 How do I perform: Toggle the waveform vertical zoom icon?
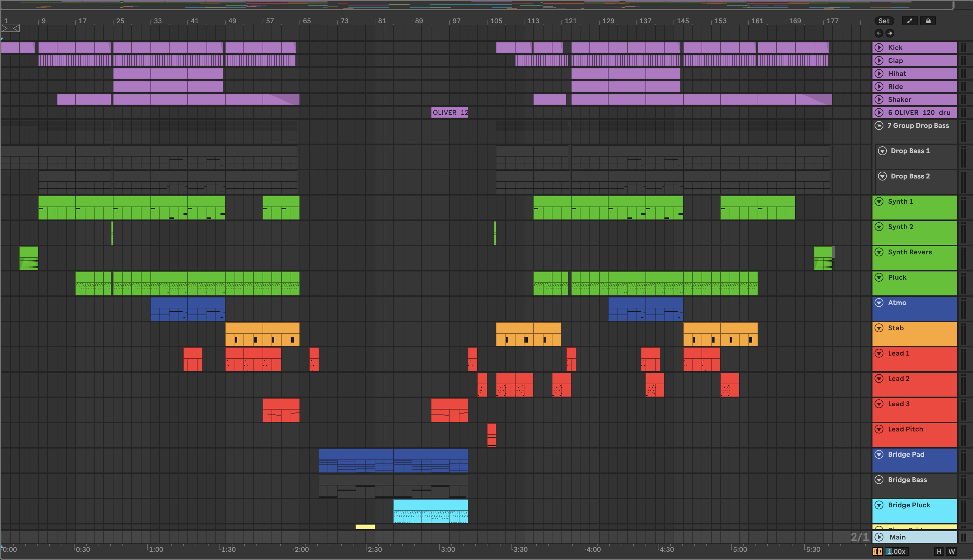(878, 551)
